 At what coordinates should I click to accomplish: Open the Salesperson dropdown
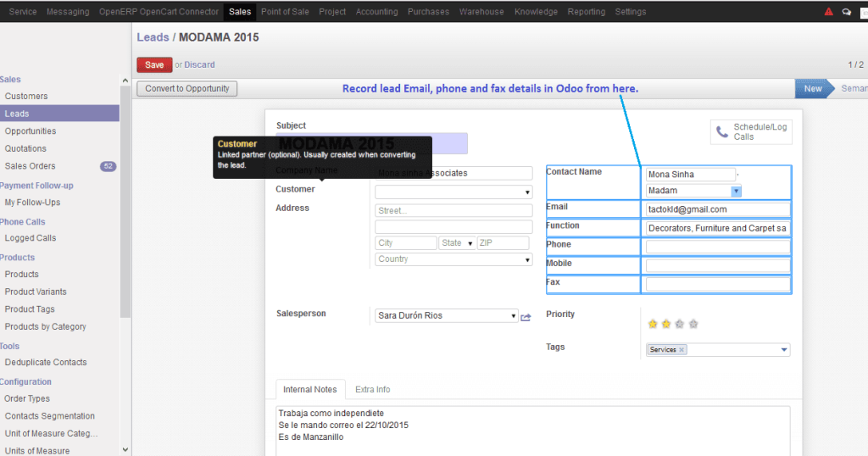[446, 315]
